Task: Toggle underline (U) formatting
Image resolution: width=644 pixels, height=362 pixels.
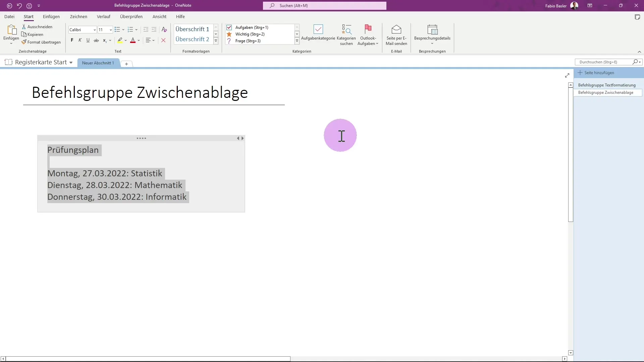Action: tap(88, 40)
